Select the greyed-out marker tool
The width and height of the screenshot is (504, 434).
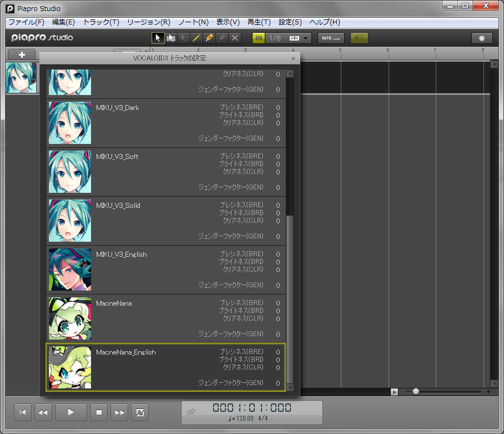pyautogui.click(x=222, y=38)
